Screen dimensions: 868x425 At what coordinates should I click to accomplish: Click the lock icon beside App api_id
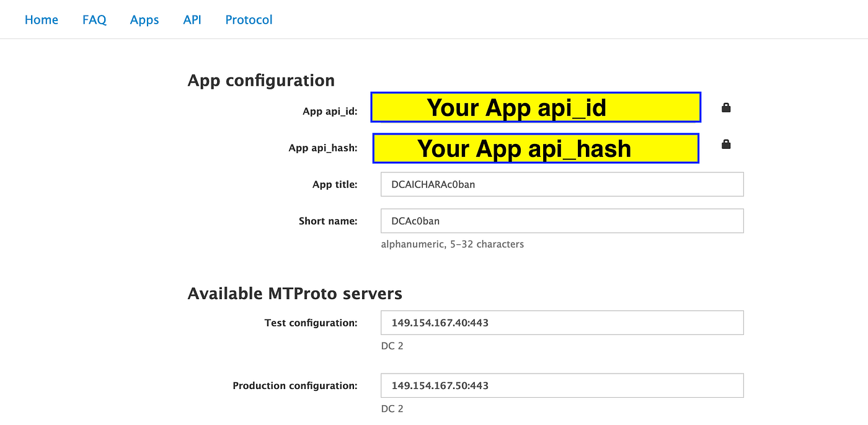pos(726,108)
